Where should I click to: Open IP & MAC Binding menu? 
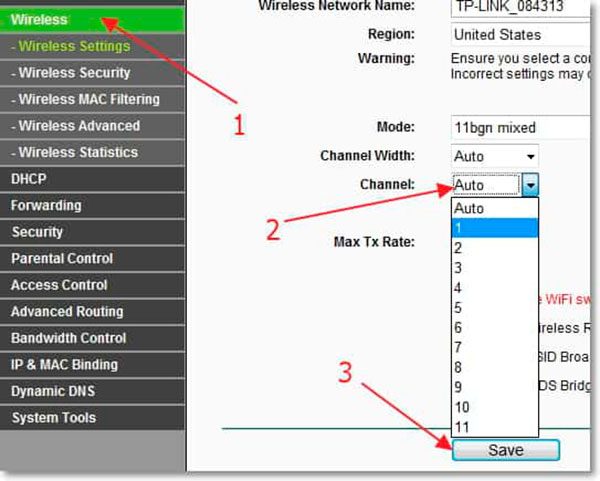92,365
